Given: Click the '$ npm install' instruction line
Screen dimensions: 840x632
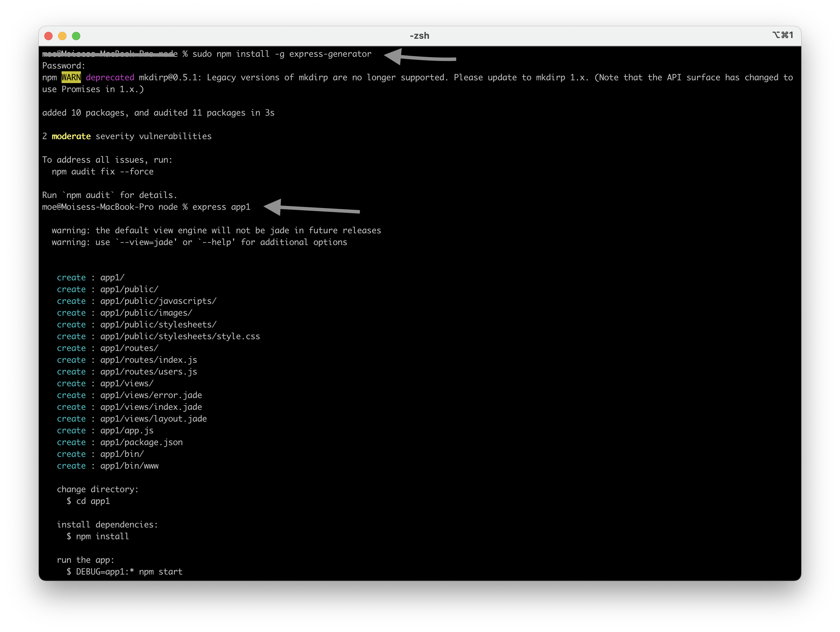Looking at the screenshot, I should pyautogui.click(x=98, y=537).
